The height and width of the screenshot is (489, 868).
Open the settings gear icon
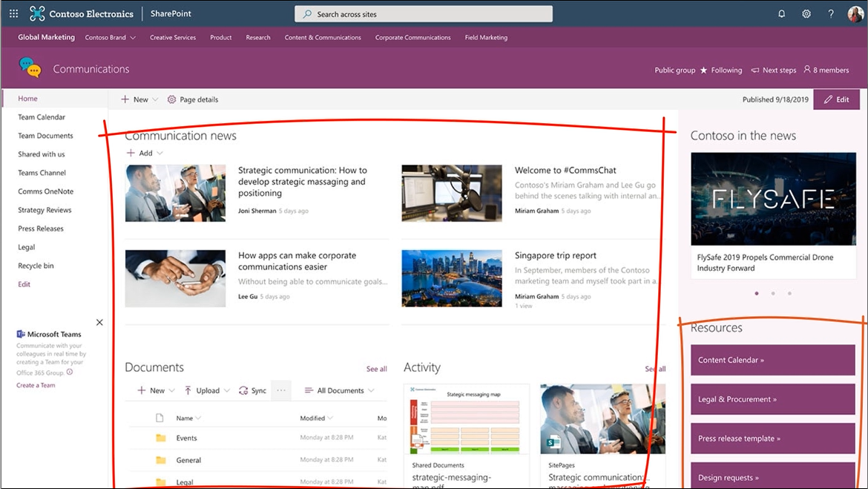(806, 14)
